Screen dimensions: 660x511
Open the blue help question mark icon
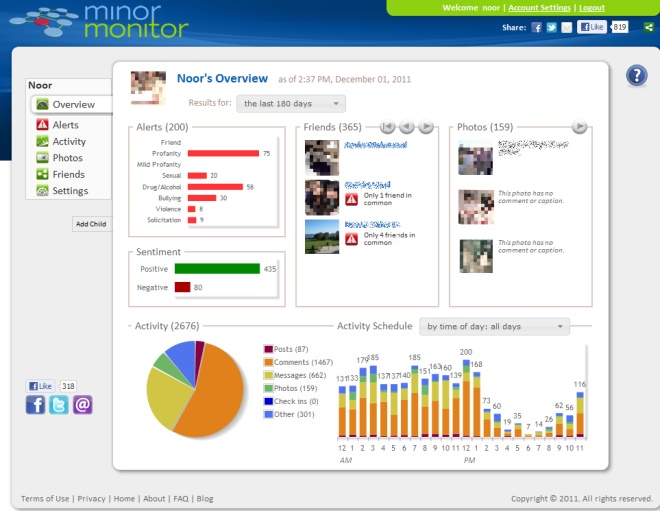pos(636,75)
